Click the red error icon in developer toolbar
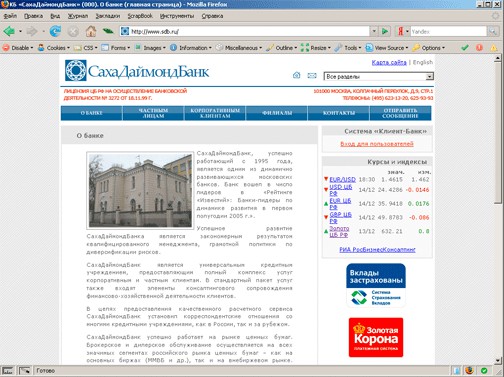Screen dimensions: 504x377 pyautogui.click(x=479, y=48)
